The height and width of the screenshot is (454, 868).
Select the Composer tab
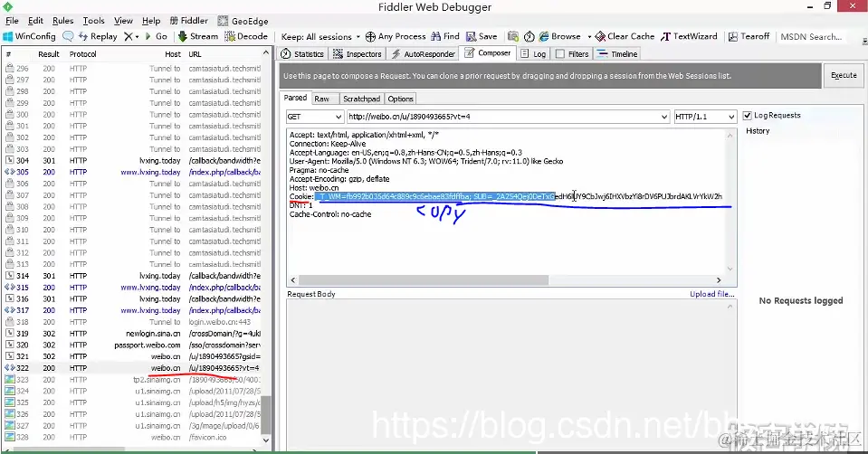(488, 53)
